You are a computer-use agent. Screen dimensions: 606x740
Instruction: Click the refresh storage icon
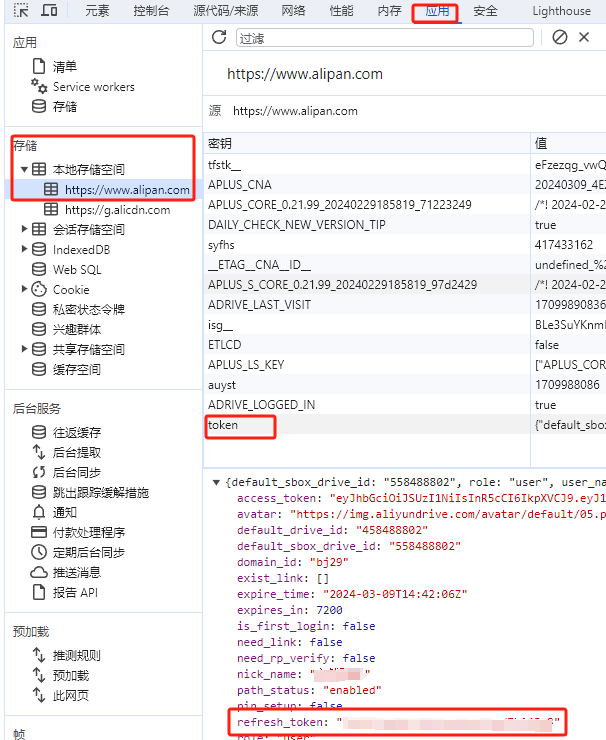pos(219,37)
